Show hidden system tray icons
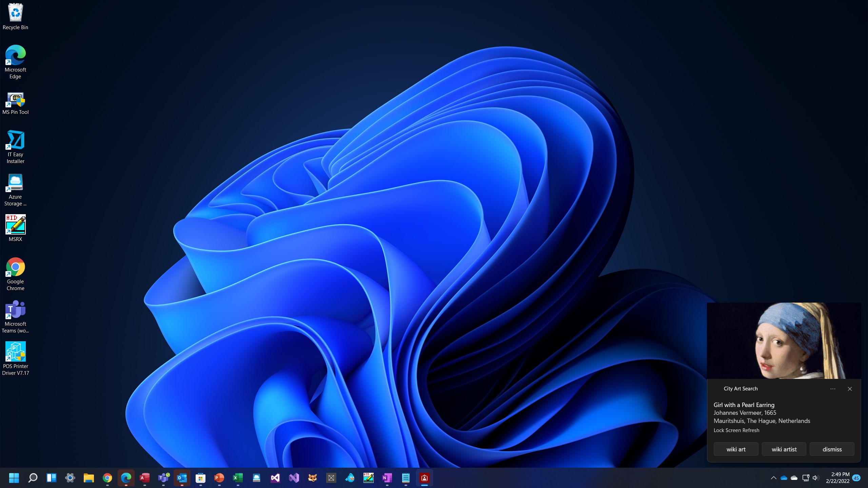868x488 pixels. (x=773, y=478)
